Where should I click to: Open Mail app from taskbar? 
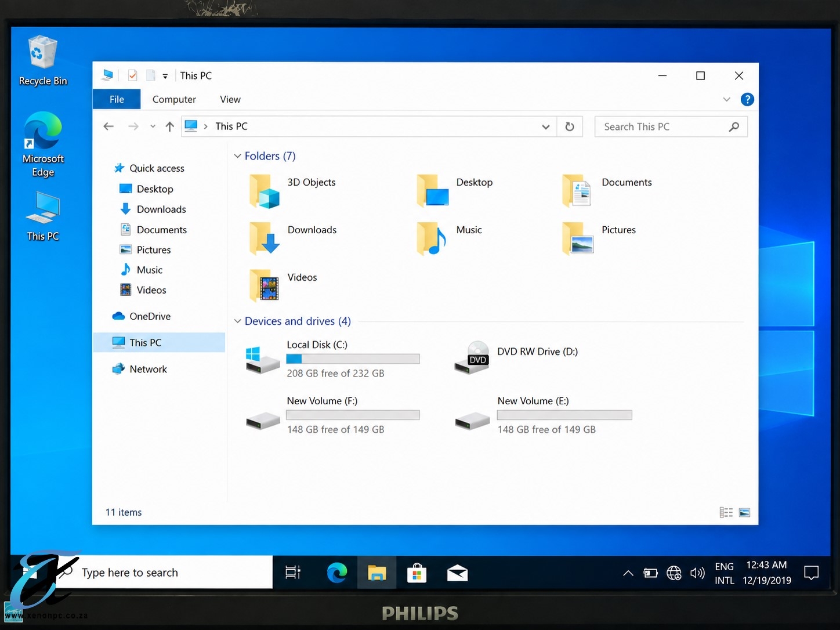457,573
